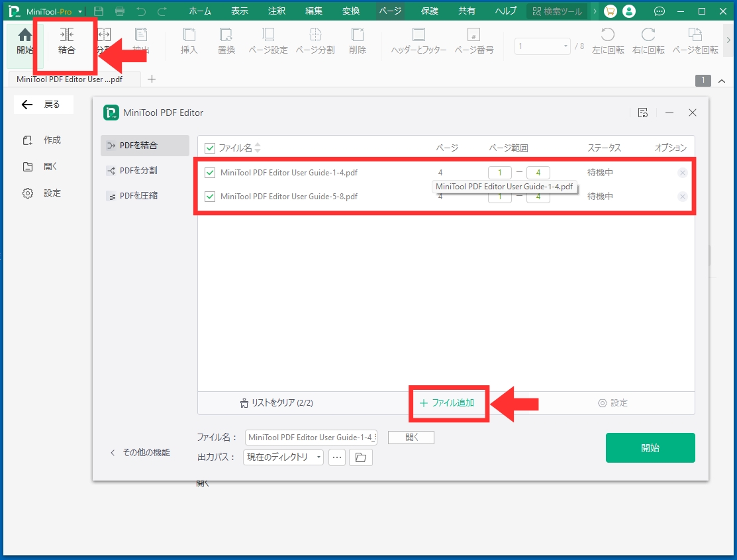
Task: Click the task list icon in dialog header
Action: tap(642, 113)
